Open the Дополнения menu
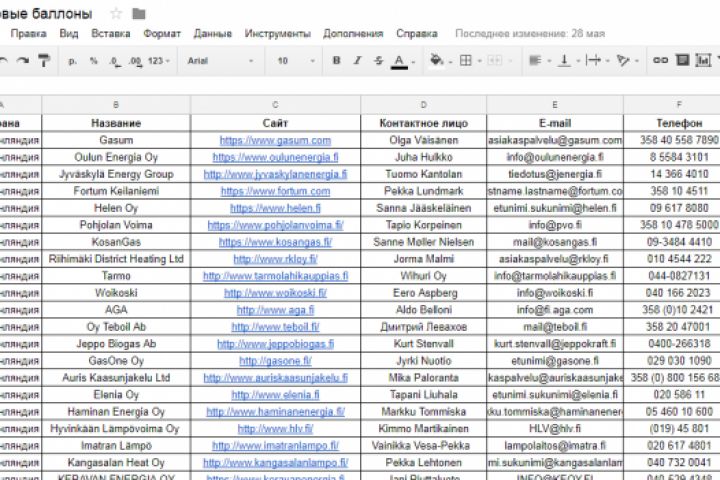 point(353,34)
